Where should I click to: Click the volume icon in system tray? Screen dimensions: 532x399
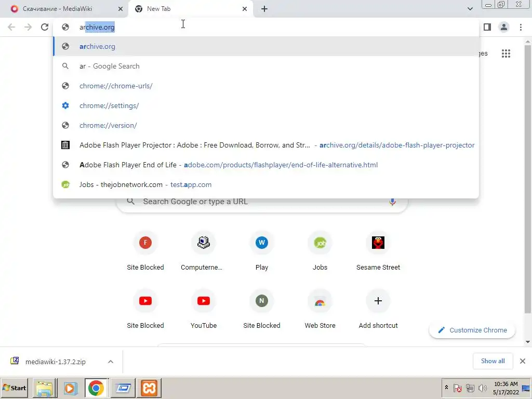pyautogui.click(x=482, y=388)
